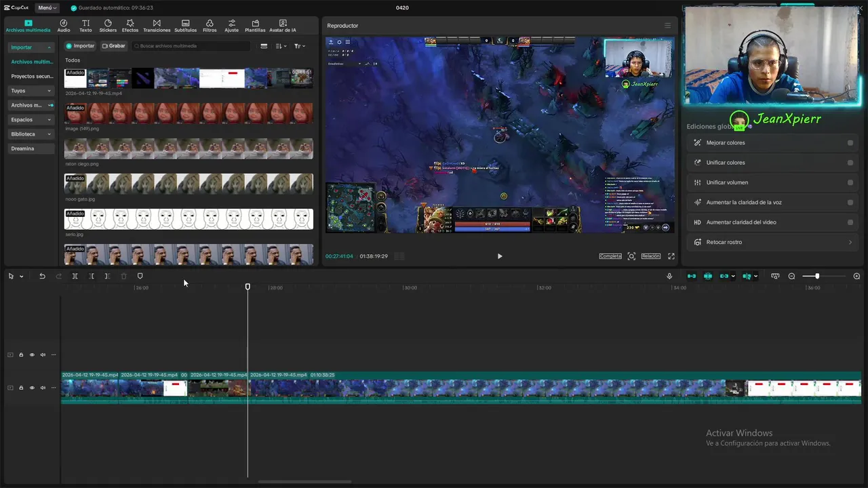Select the serio.jpg media thumbnail
Viewport: 868px width, 488px height.
189,219
